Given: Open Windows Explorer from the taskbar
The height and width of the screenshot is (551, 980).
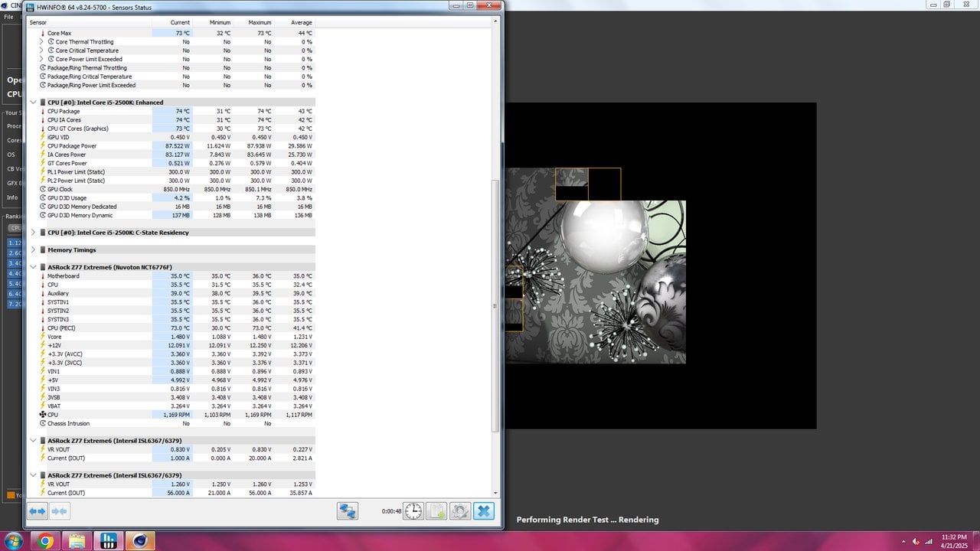Looking at the screenshot, I should [x=77, y=542].
